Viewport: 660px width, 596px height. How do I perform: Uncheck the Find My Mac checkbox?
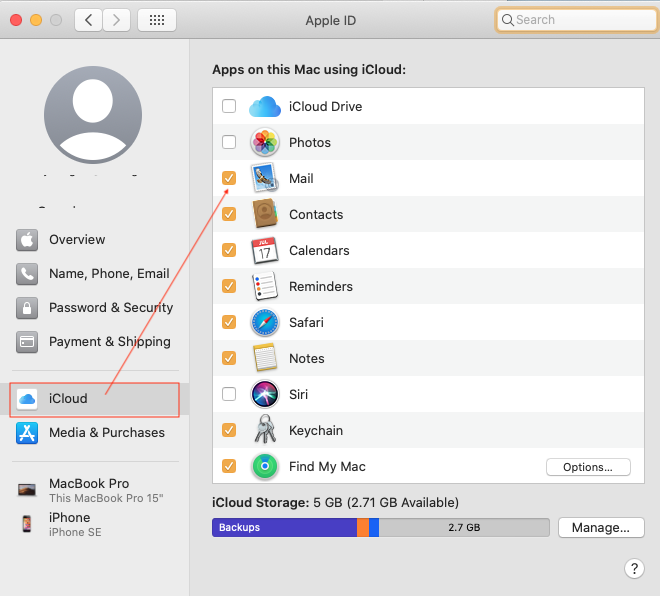[229, 466]
